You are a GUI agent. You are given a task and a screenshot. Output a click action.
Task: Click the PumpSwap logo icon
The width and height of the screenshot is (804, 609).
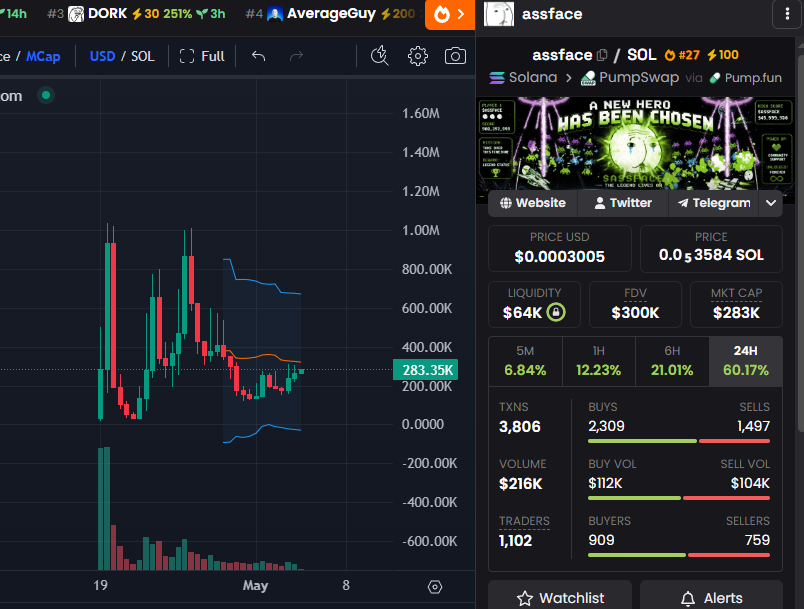[x=588, y=78]
